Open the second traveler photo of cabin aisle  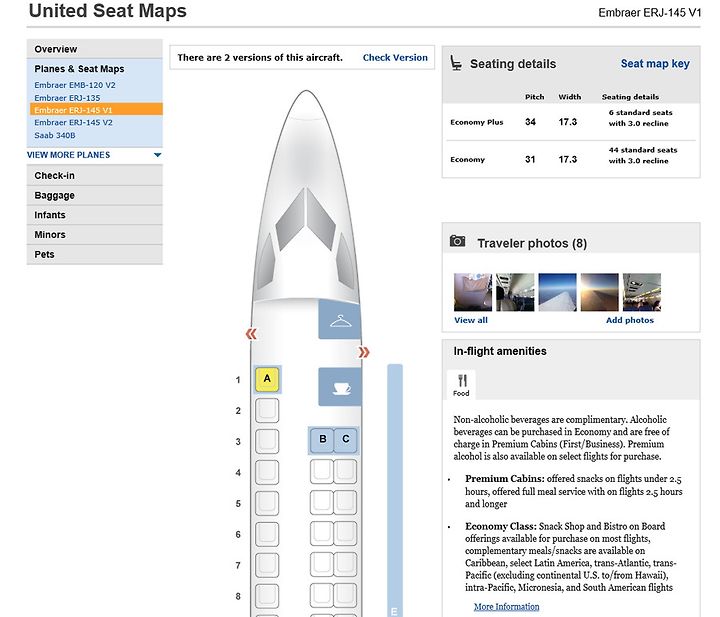pyautogui.click(x=515, y=292)
